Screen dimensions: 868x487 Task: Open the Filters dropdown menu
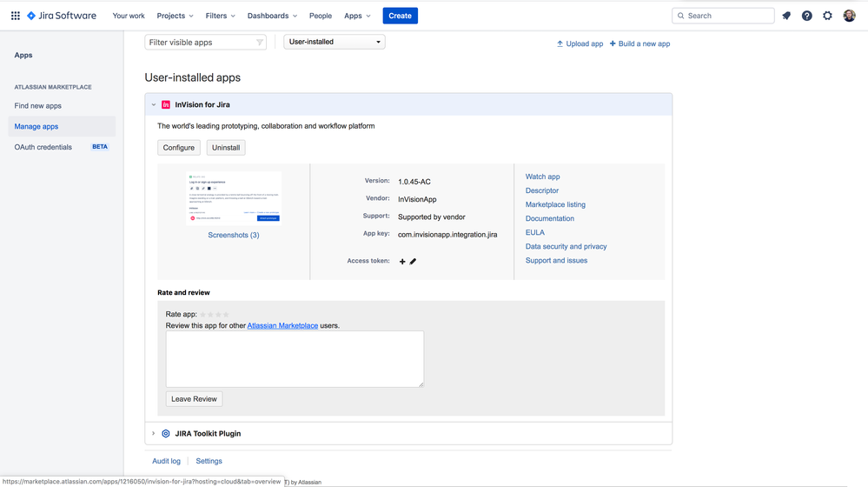coord(221,16)
